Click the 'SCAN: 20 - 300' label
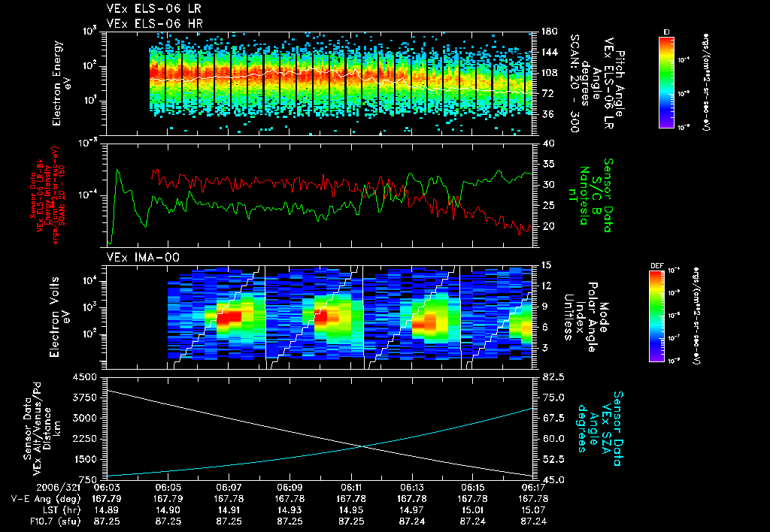770x532 pixels. point(575,83)
